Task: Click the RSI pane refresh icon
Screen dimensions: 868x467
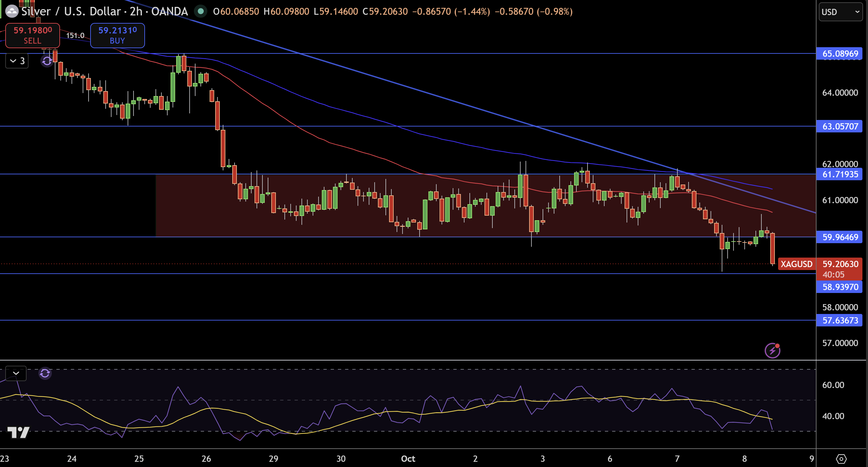Action: pyautogui.click(x=45, y=373)
